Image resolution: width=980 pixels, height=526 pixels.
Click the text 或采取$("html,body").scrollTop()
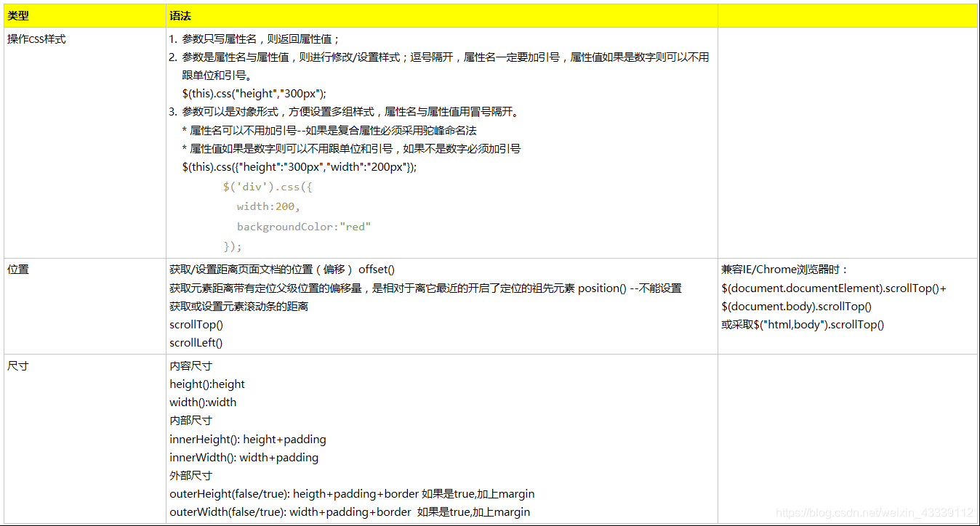[x=803, y=325]
